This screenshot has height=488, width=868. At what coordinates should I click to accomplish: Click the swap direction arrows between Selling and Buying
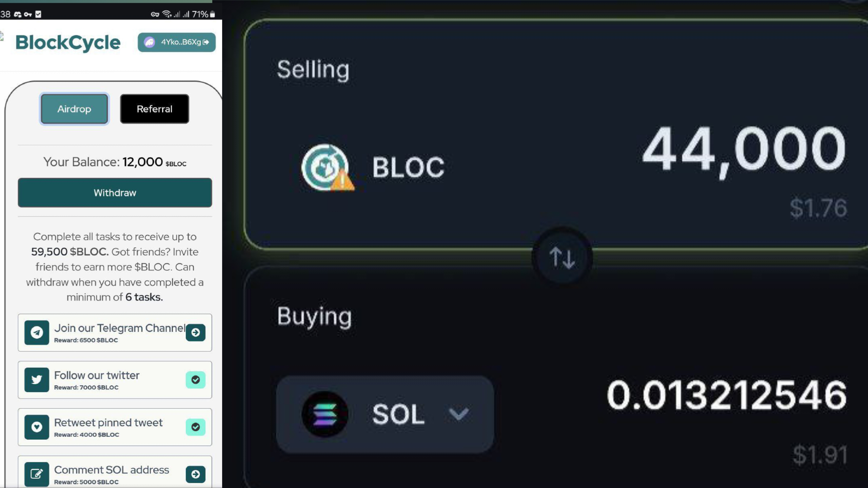pos(562,257)
